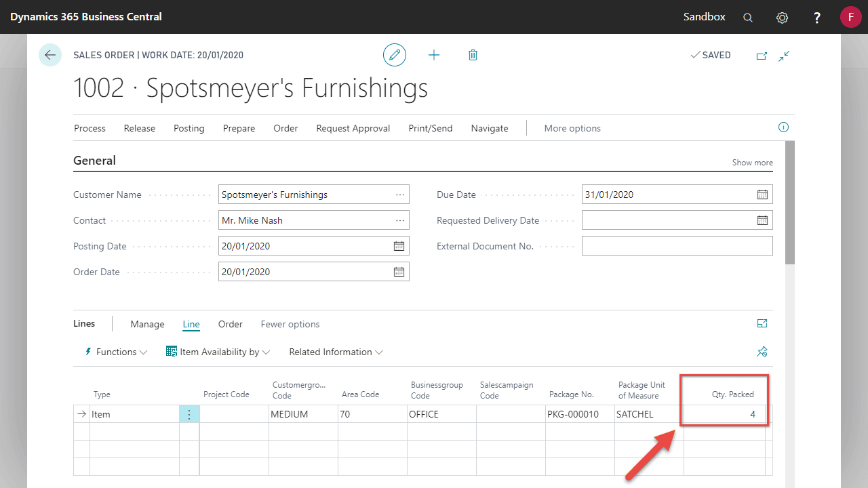Open the Posting menu

[x=189, y=128]
